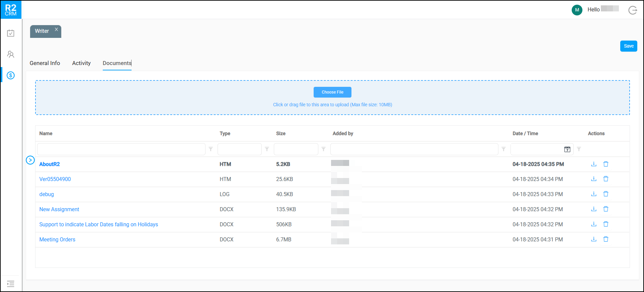Open the contacts sidebar icon
This screenshot has height=292, width=644.
[x=11, y=54]
